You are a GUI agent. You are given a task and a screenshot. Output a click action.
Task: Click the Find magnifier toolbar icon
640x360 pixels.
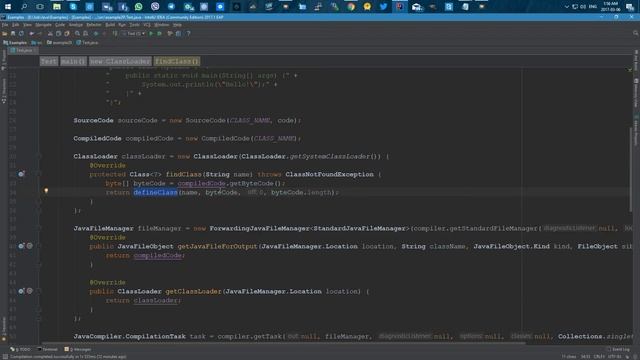coord(77,33)
